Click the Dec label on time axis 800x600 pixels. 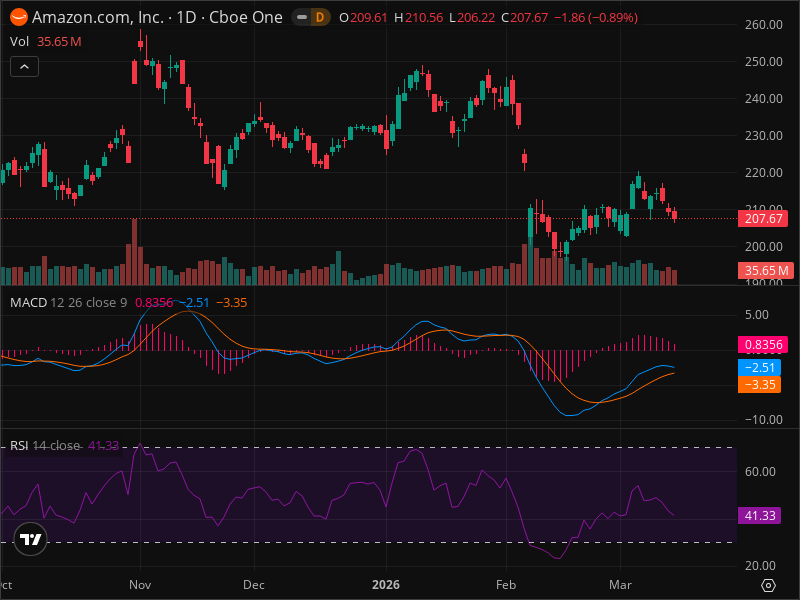coord(254,585)
